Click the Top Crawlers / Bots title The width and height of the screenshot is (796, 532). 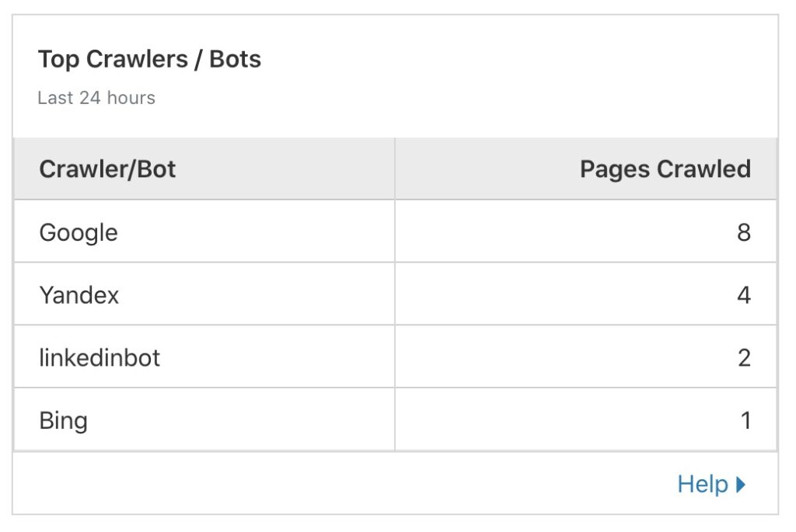click(150, 59)
